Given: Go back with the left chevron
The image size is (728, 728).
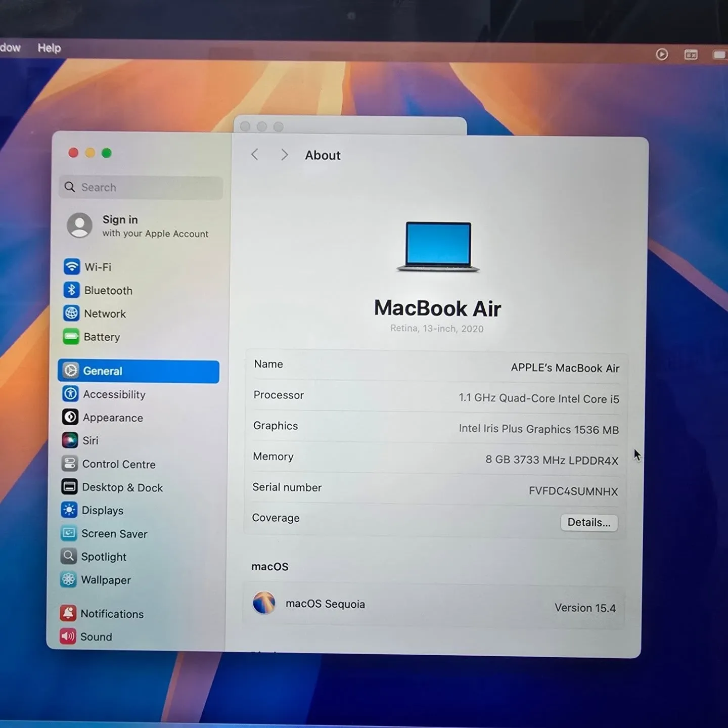Looking at the screenshot, I should [x=255, y=154].
